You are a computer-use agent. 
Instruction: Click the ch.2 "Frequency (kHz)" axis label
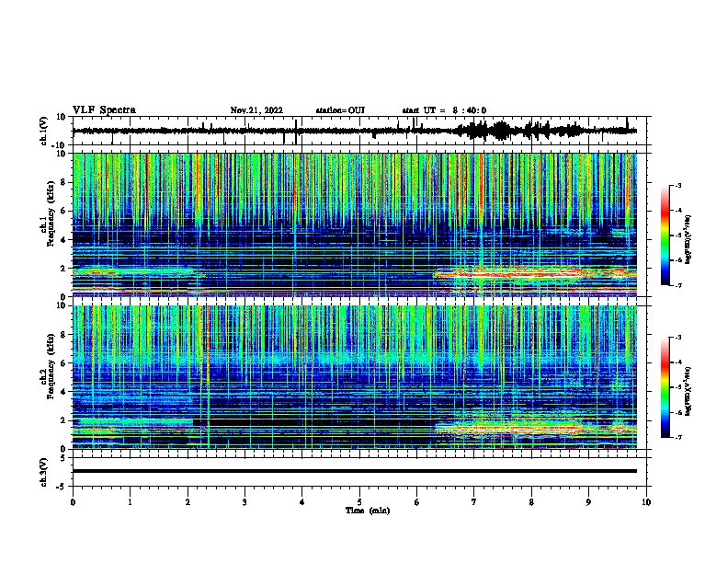[51, 366]
